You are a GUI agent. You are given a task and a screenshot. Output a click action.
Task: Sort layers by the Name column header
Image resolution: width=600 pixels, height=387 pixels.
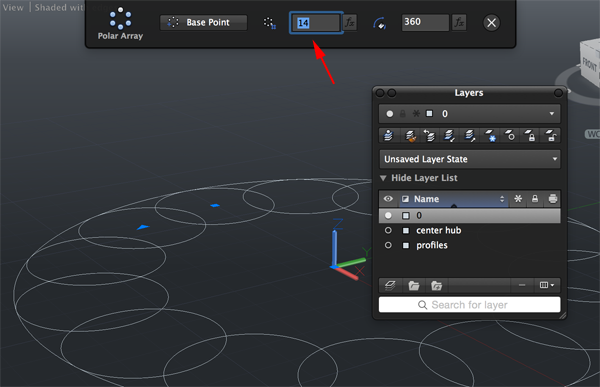(454, 199)
